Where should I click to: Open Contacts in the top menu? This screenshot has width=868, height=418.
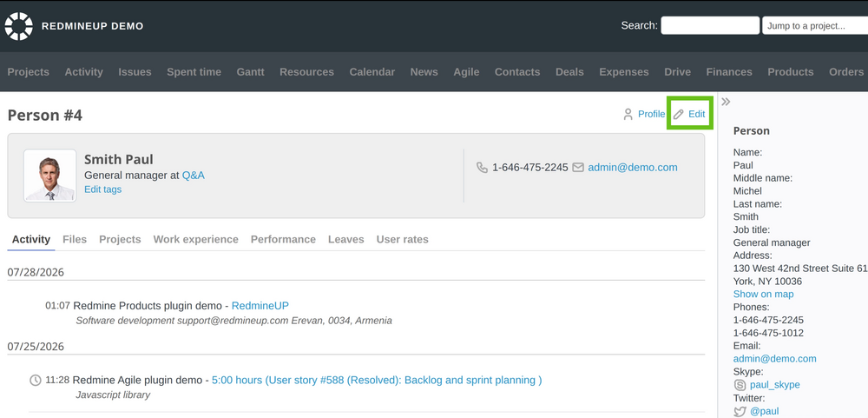coord(517,72)
